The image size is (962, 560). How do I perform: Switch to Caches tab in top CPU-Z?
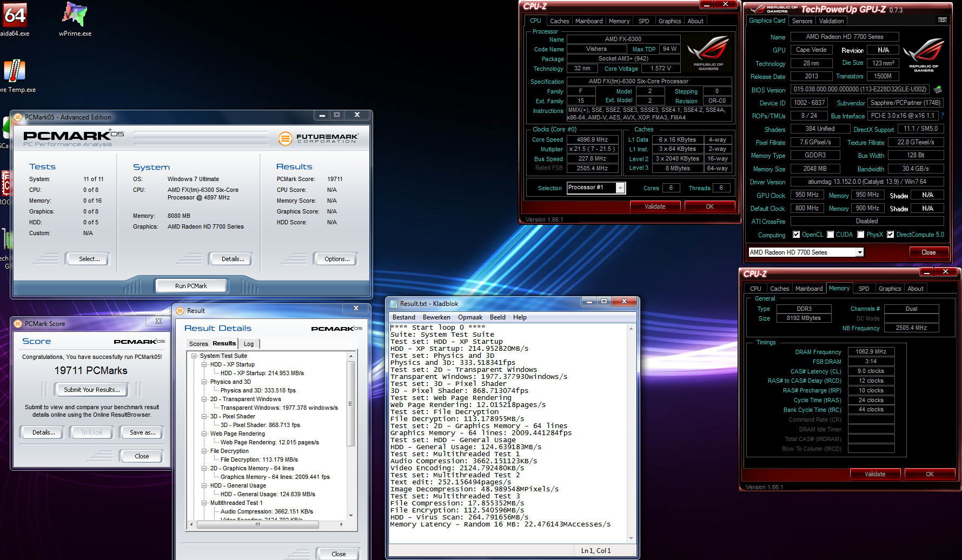pyautogui.click(x=559, y=21)
